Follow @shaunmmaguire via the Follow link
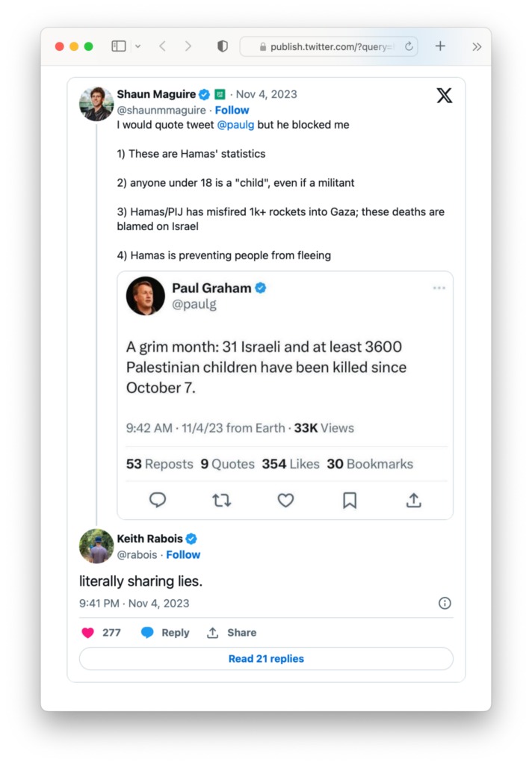 [232, 110]
